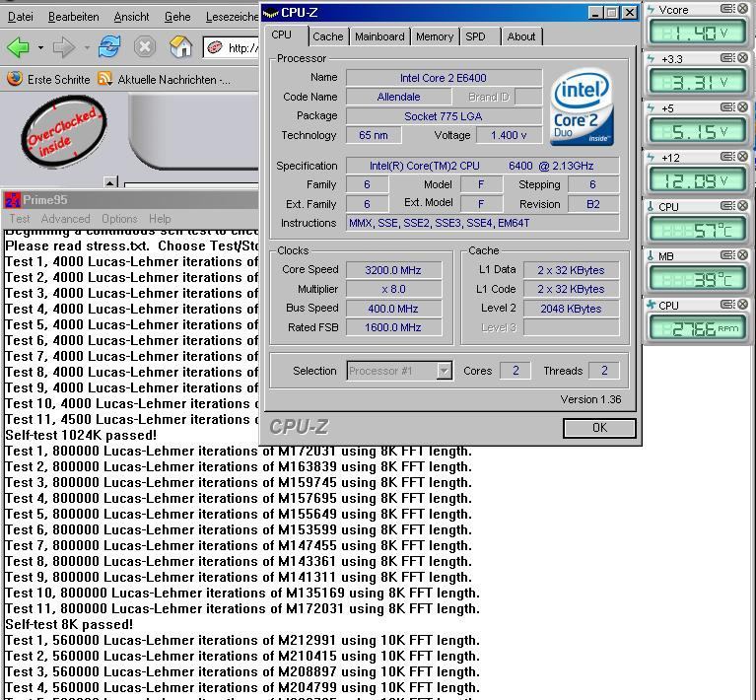
Task: Go to the home page icon
Action: click(180, 46)
